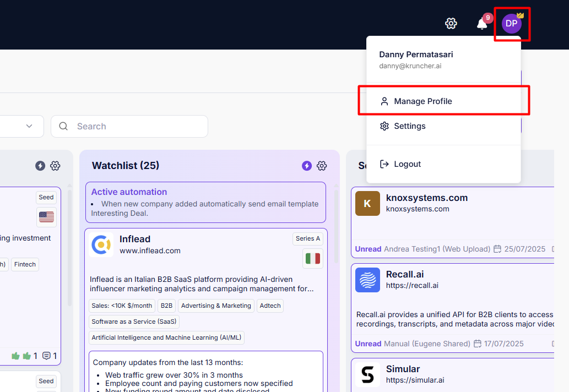Click Recall.ai logo icon

(367, 280)
